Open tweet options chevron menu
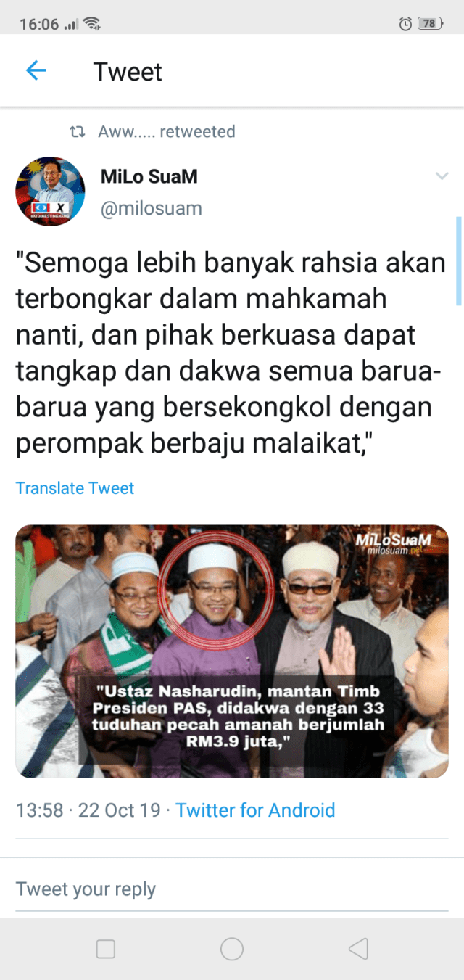Screen dimensions: 464x980 click(x=441, y=176)
